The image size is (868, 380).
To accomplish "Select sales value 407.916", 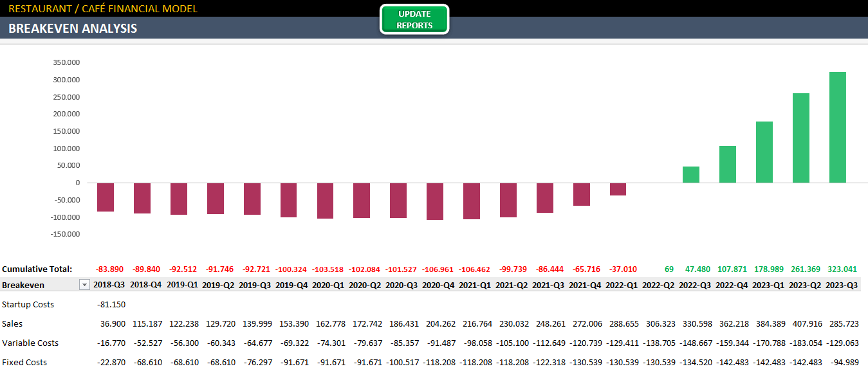I will (808, 323).
